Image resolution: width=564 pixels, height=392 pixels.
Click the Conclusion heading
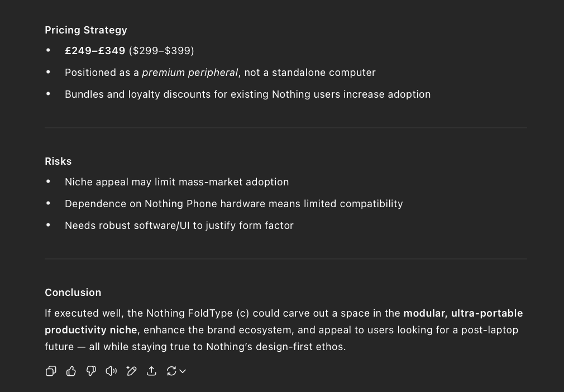(73, 293)
